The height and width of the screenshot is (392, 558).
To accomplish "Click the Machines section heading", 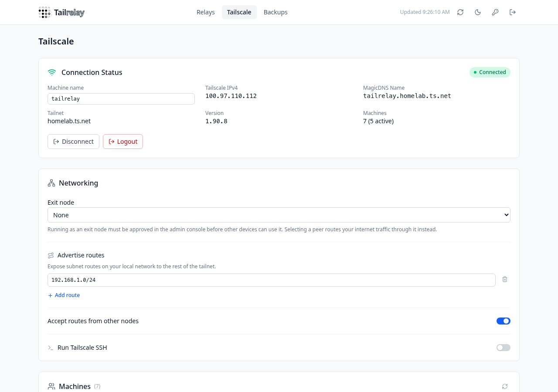I will [x=75, y=386].
